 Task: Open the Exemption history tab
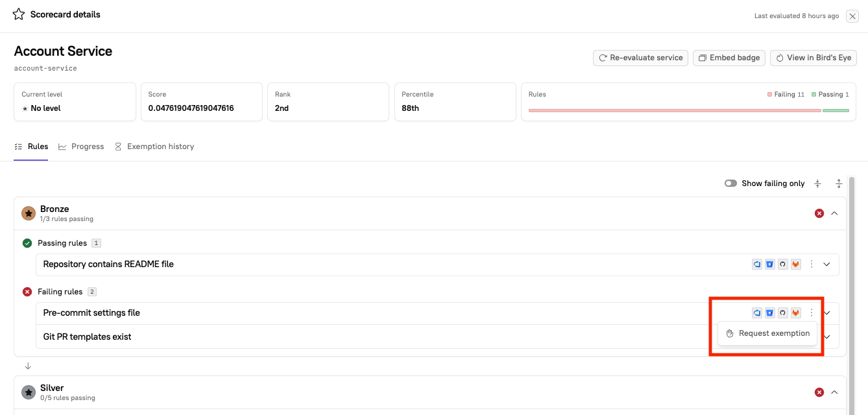[x=154, y=147]
